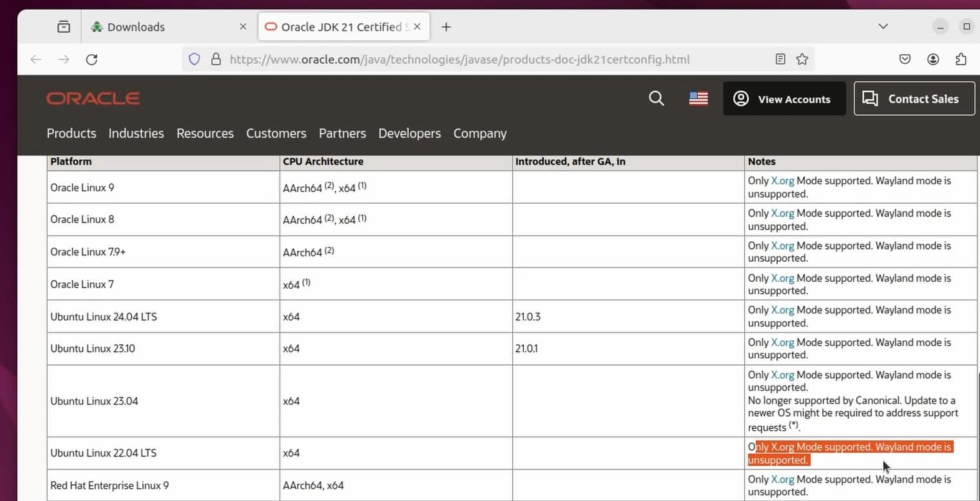Screen dimensions: 980x501
Task: Click X.org link in Ubuntu 23.10 row
Action: point(782,342)
